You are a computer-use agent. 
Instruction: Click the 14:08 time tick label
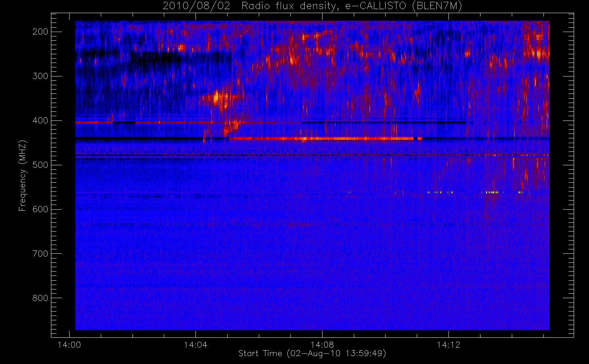(322, 345)
